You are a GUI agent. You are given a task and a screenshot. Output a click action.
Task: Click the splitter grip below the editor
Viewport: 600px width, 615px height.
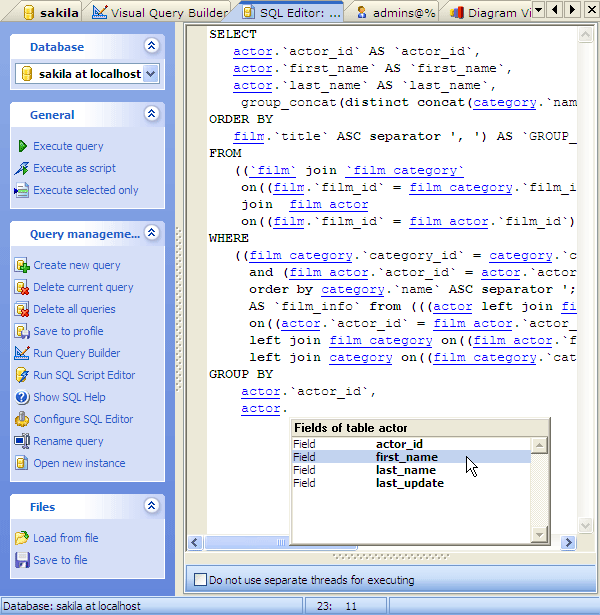(391, 556)
